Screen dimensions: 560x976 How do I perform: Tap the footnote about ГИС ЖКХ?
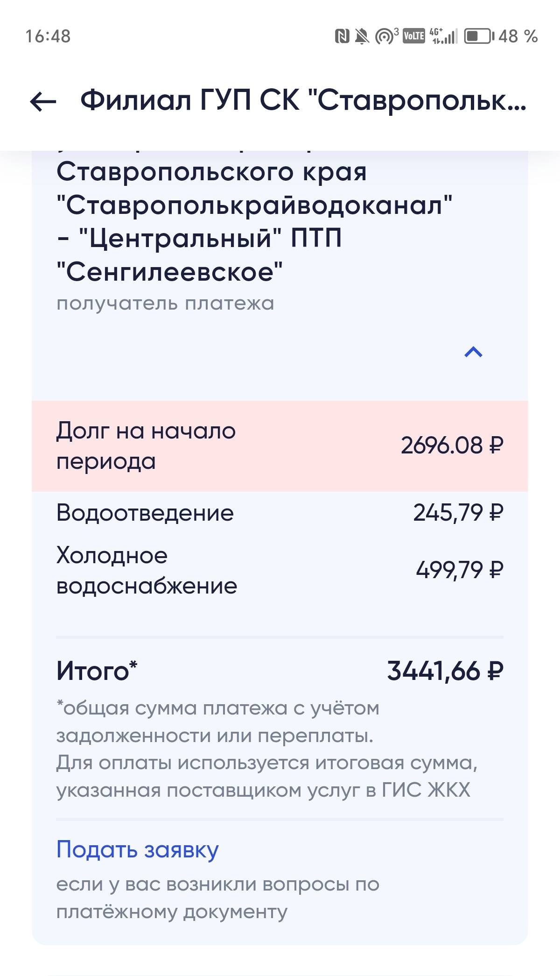click(266, 749)
